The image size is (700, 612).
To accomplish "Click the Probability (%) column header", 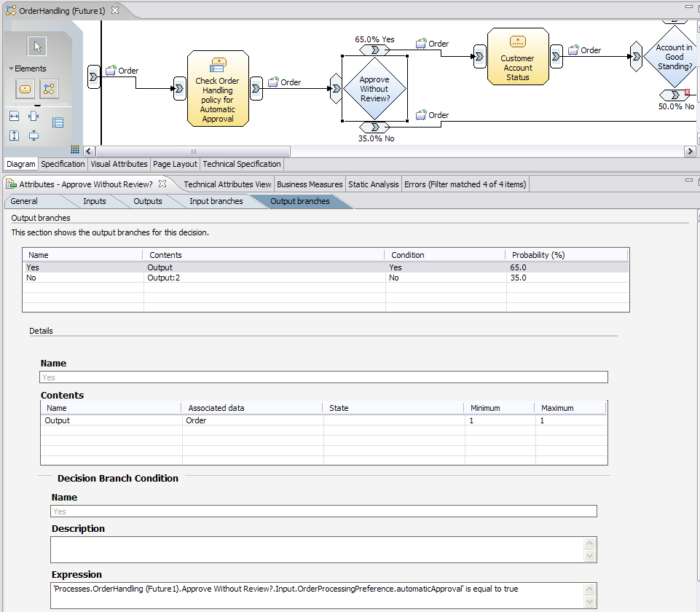I will coord(566,255).
